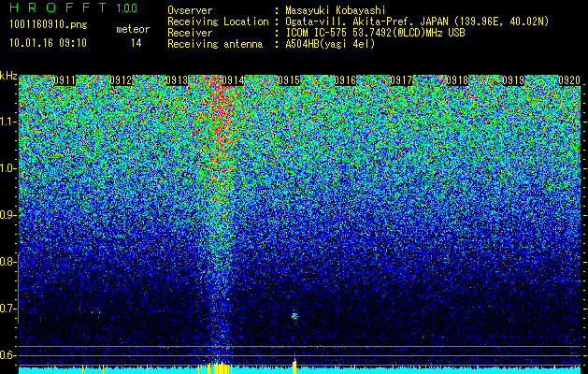This screenshot has width=588, height=374.
Task: Click the yellow signal spike below 0915
Action: 294,367
